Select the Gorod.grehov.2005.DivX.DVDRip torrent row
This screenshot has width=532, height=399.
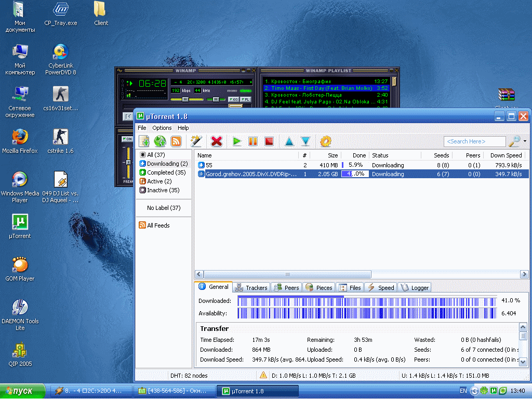tap(362, 174)
